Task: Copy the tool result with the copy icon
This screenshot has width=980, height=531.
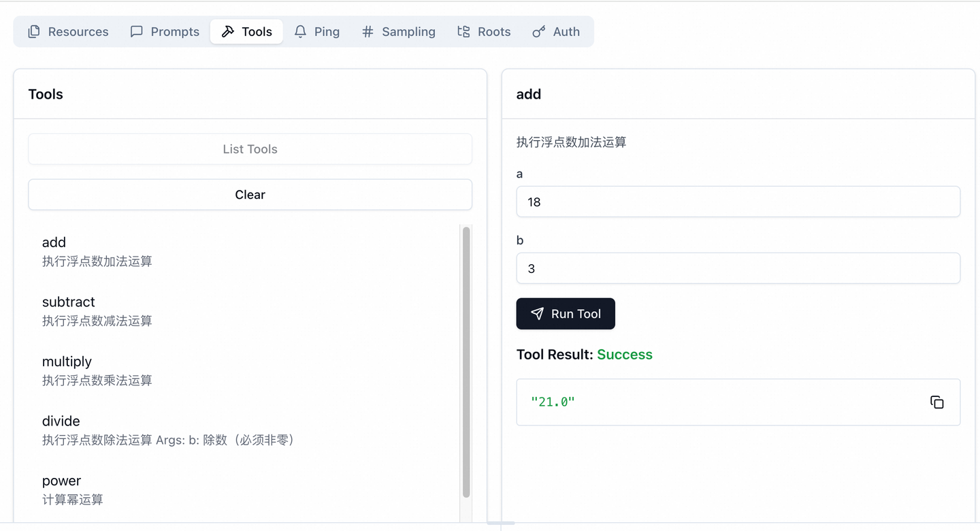Action: pyautogui.click(x=937, y=402)
